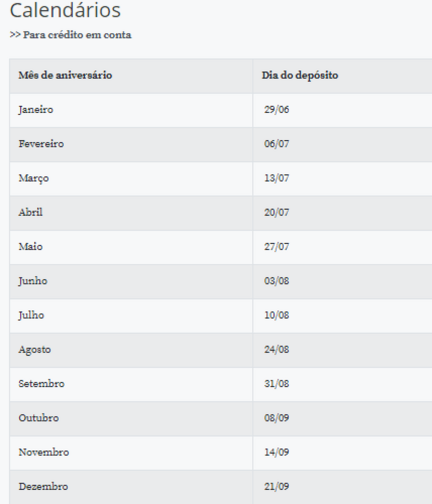Select the 14/09 deposit date
The image size is (432, 504).
(x=276, y=452)
